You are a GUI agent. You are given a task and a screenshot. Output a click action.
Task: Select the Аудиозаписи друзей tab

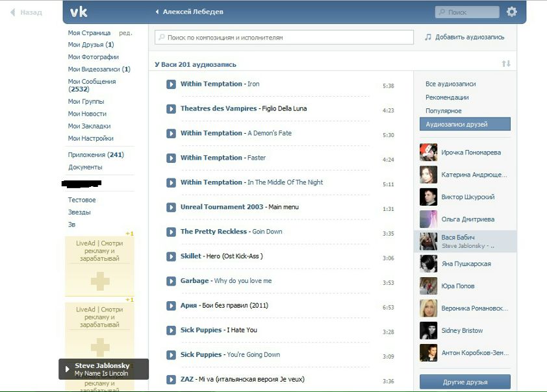[x=464, y=124]
